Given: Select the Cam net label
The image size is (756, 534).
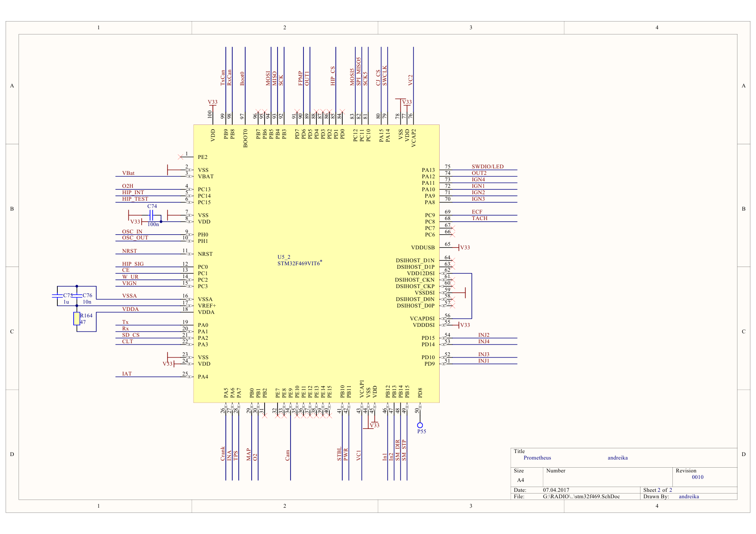Looking at the screenshot, I should point(287,456).
